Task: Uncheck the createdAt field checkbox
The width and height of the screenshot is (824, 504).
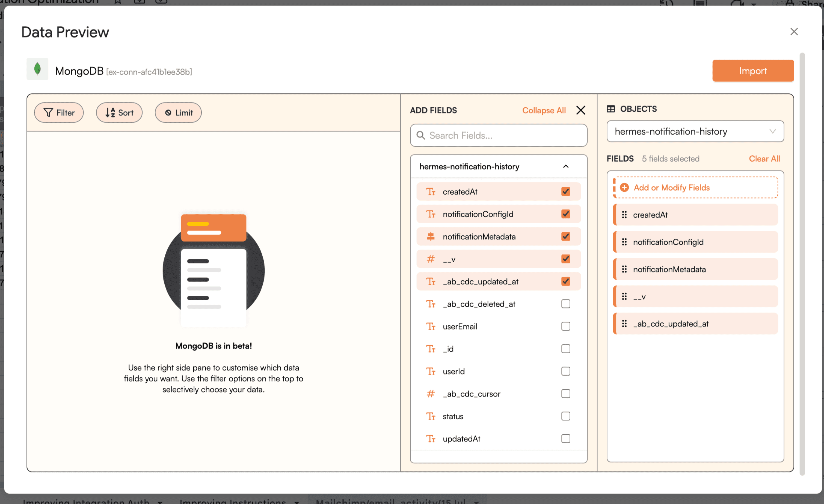Action: pyautogui.click(x=566, y=192)
